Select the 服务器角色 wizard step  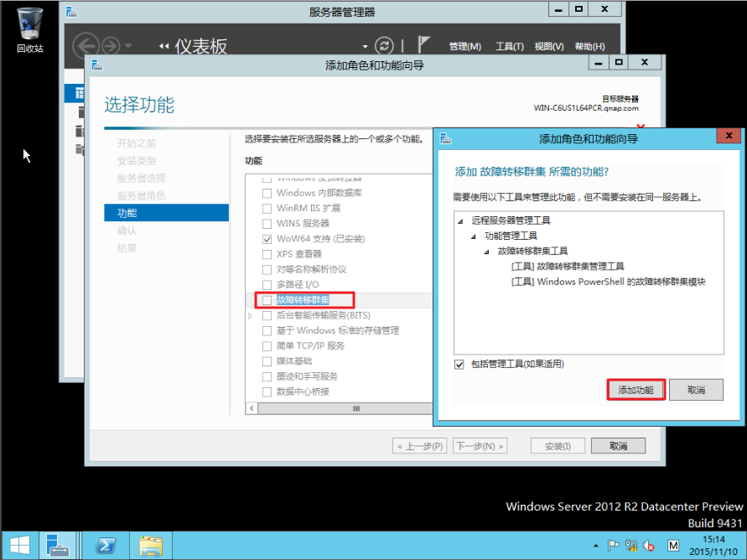pyautogui.click(x=142, y=195)
